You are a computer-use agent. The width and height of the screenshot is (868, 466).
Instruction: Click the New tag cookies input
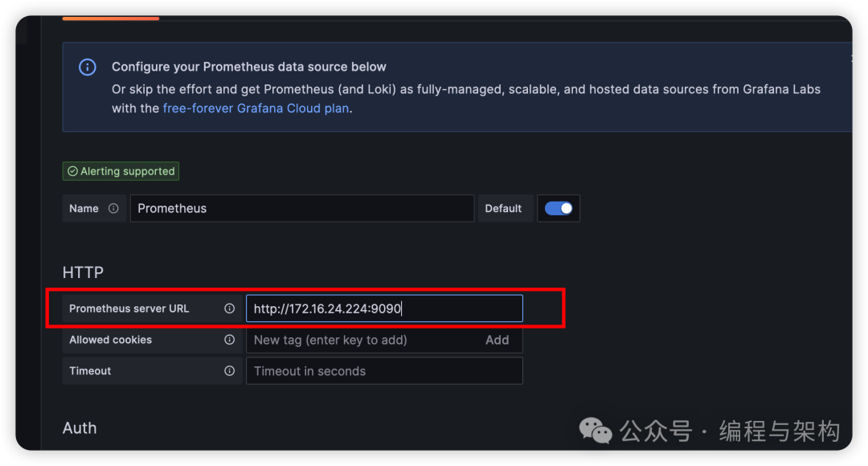point(362,340)
